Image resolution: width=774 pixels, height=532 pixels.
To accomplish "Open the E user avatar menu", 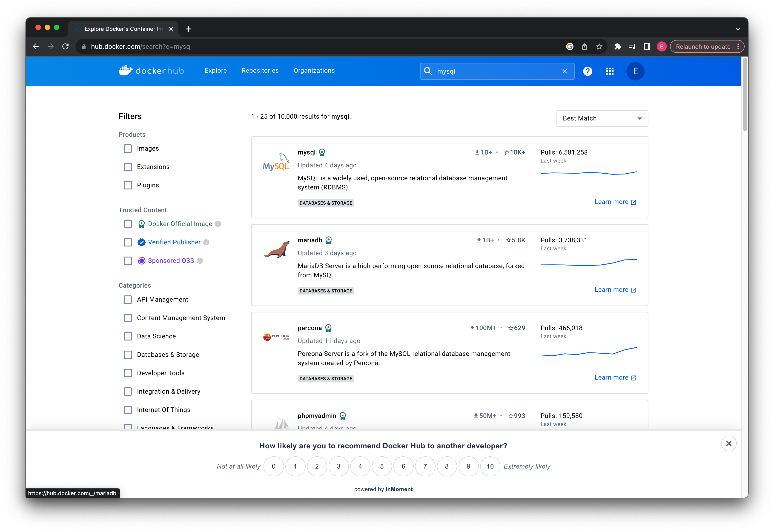I will coord(635,71).
